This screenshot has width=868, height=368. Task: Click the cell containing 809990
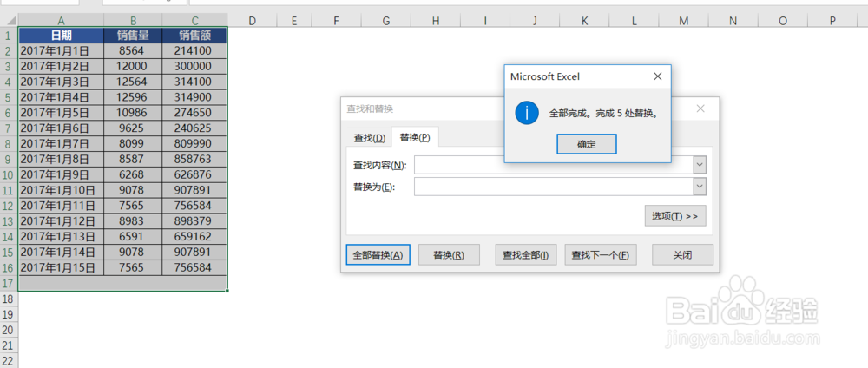click(194, 144)
